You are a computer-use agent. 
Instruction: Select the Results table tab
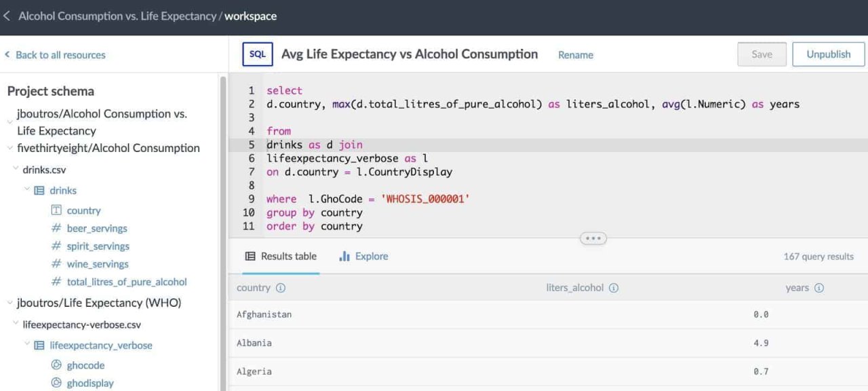281,256
